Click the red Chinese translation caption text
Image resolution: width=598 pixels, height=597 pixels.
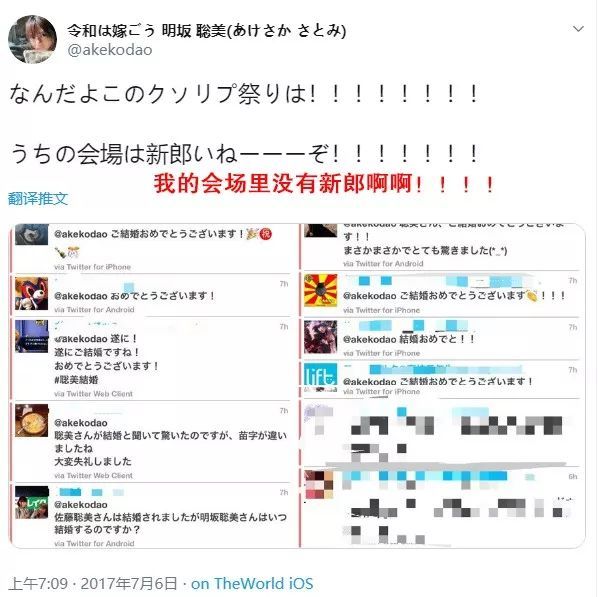324,183
